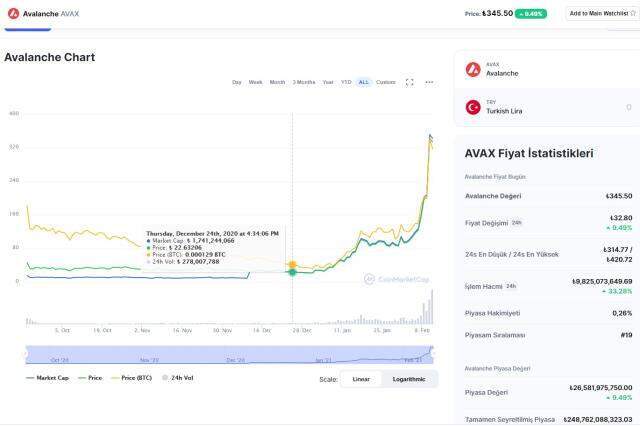640x426 pixels.
Task: Click the Avalanche logo in the header
Action: (x=13, y=13)
